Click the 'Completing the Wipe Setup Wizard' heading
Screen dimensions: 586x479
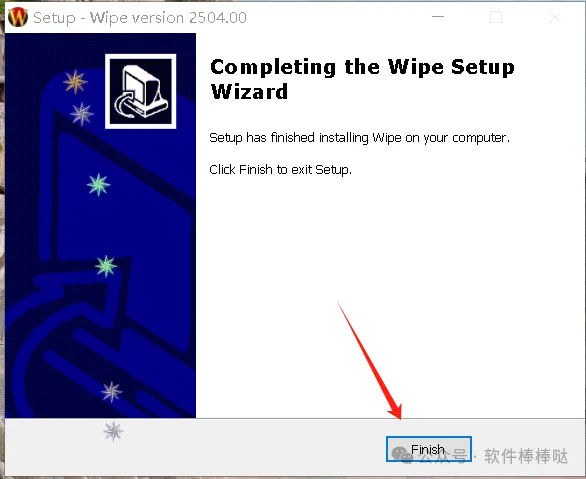[x=362, y=79]
